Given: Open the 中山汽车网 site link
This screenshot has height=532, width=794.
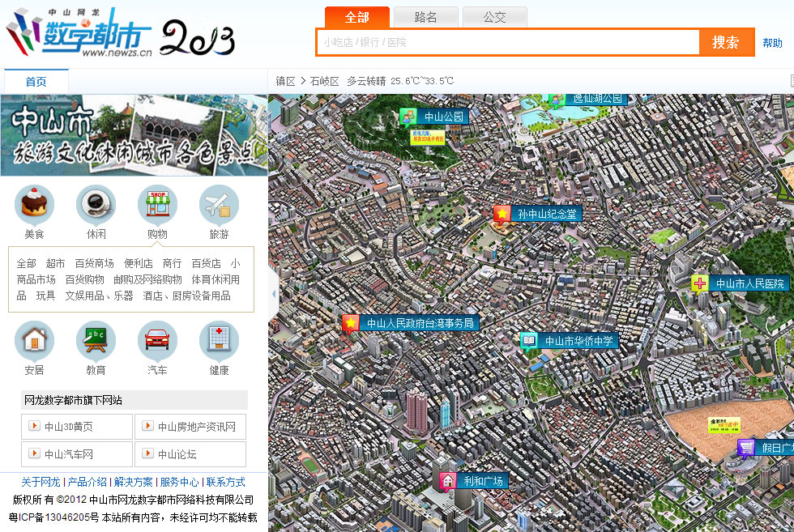Looking at the screenshot, I should [77, 454].
